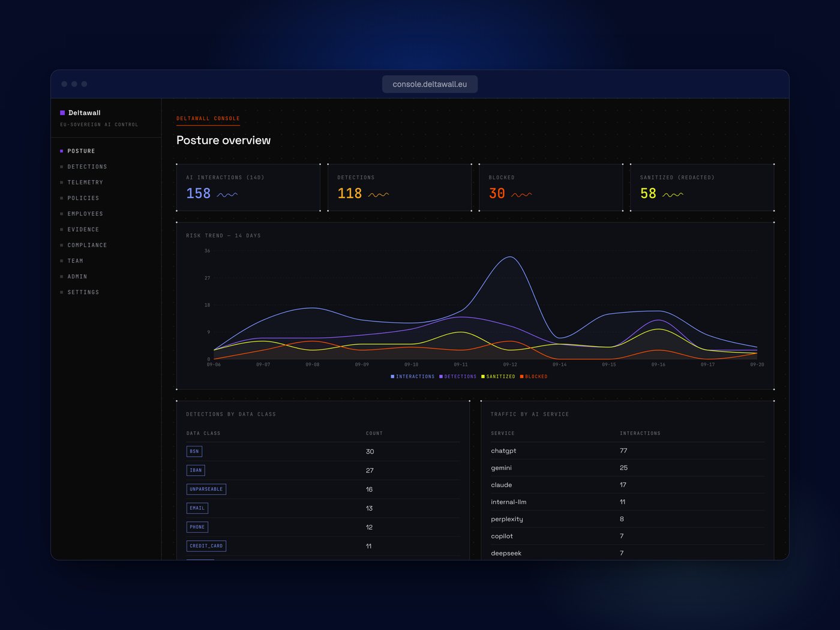Select the gemini service row

[x=628, y=468]
